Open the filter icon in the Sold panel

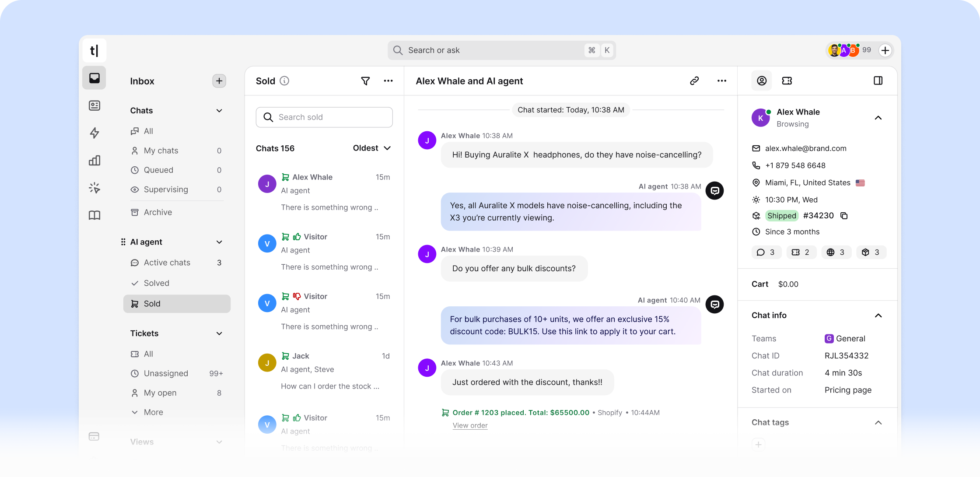(365, 81)
